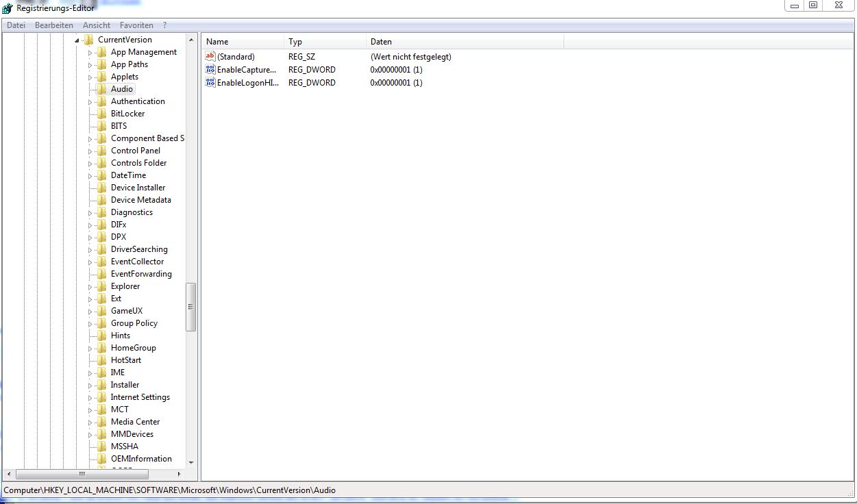Expand the App Management key
The width and height of the screenshot is (857, 504).
point(90,53)
